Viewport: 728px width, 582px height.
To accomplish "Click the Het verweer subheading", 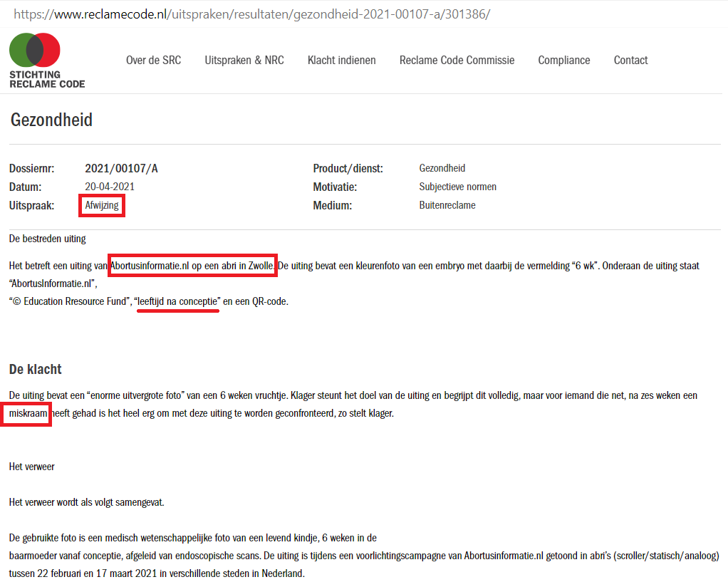I will click(31, 467).
